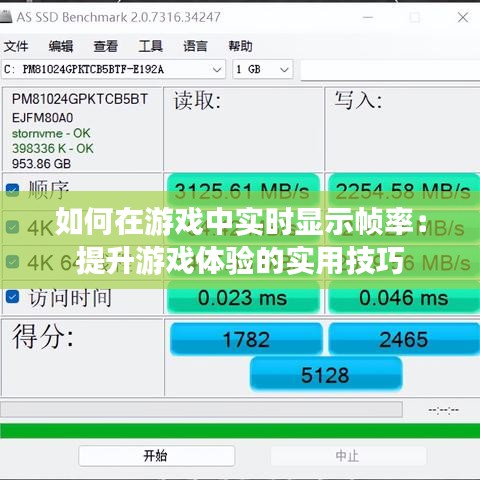Close the AS SSD Benchmark window
The height and width of the screenshot is (480, 480).
click(x=463, y=17)
